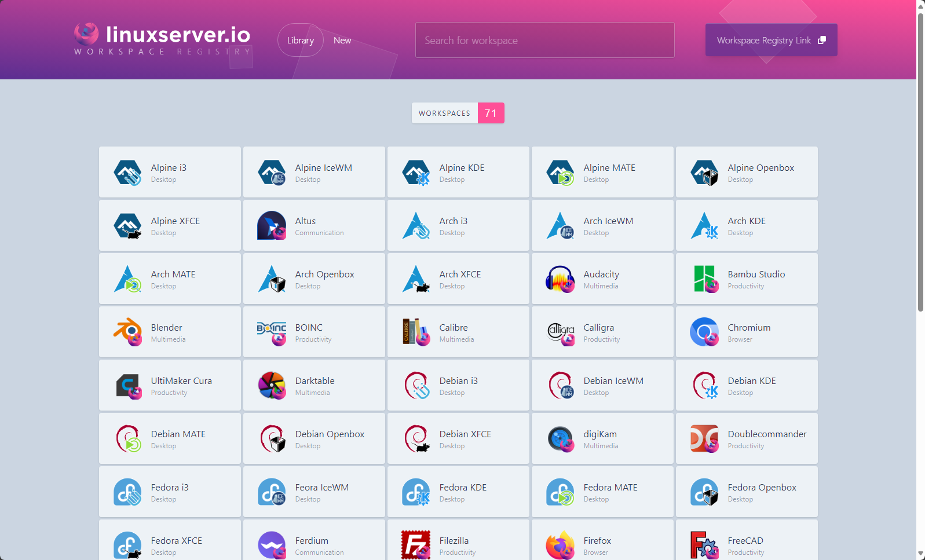The image size is (925, 560).
Task: Select the Bambu Studio green icon
Action: click(x=704, y=279)
